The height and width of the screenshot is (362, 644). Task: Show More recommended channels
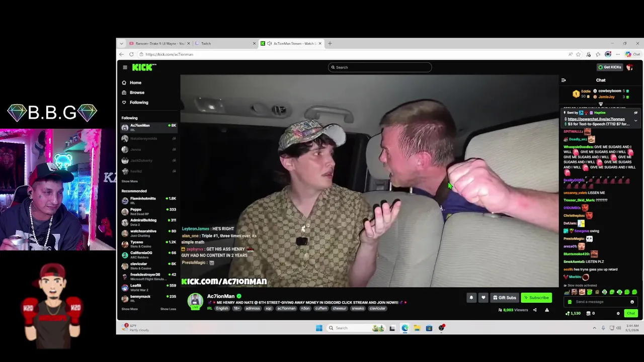click(x=129, y=309)
